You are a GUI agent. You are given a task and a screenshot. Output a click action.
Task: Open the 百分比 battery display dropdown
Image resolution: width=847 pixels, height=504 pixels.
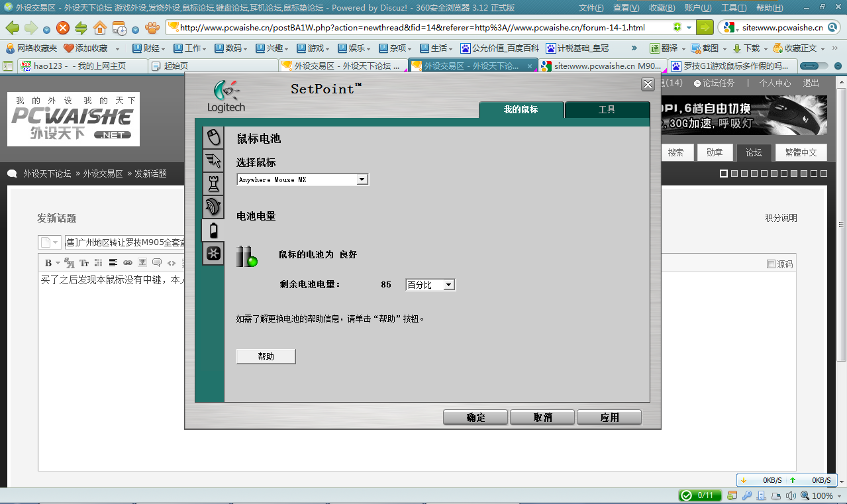[450, 284]
